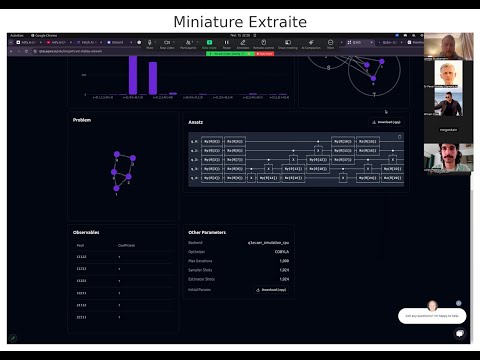The width and height of the screenshot is (480, 360).
Task: Click 'Problem' panel heading
Action: [x=82, y=120]
